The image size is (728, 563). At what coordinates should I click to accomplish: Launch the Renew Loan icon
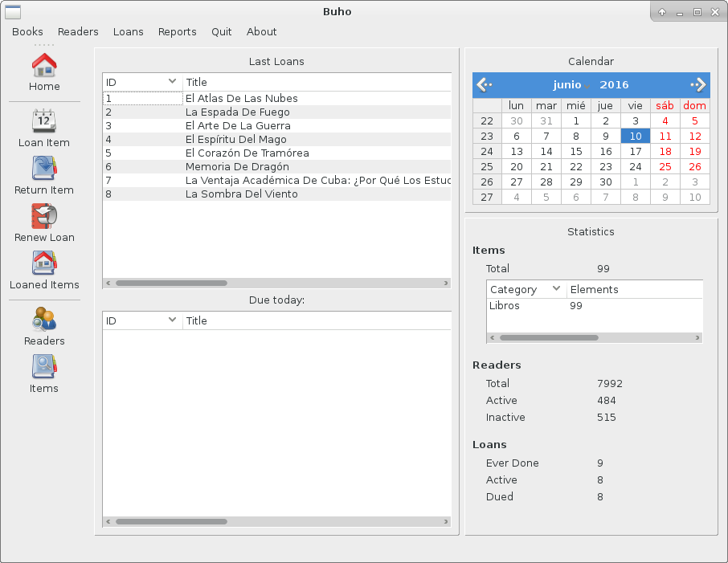coord(44,216)
